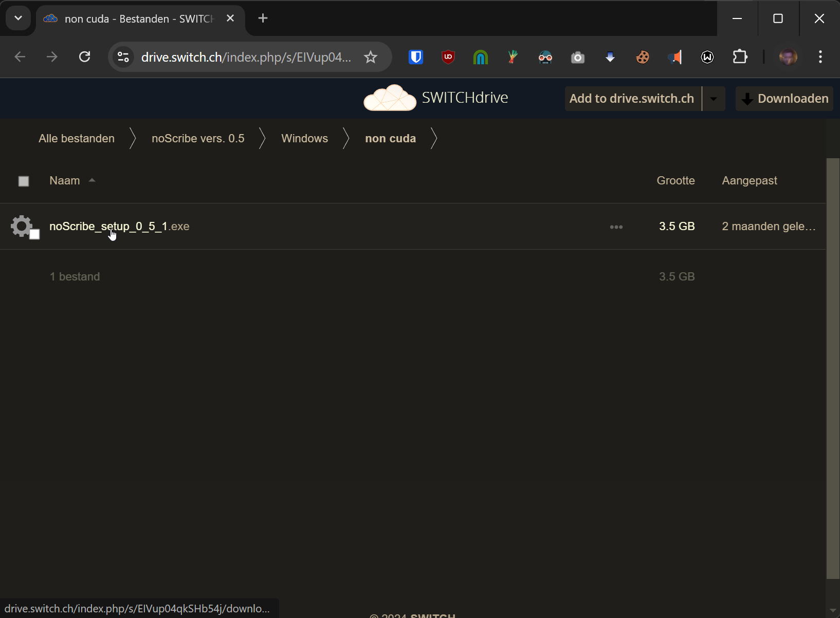This screenshot has width=840, height=618.
Task: Navigate to the Windows breadcrumb folder
Action: tap(304, 139)
